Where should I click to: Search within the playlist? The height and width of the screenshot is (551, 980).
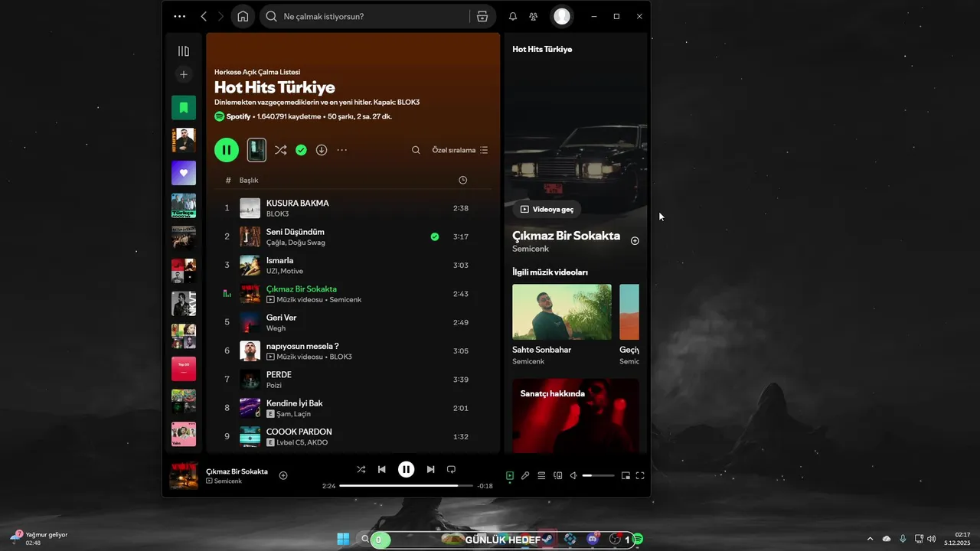coord(416,150)
